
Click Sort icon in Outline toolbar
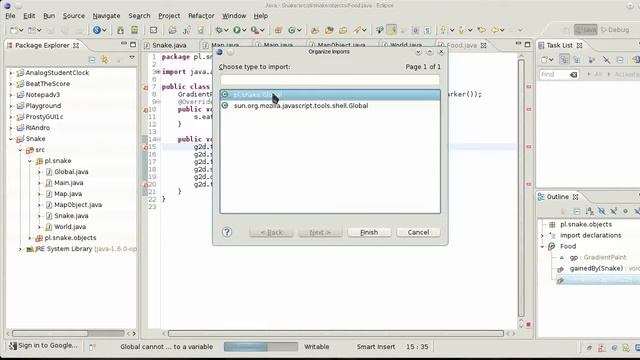click(x=589, y=211)
